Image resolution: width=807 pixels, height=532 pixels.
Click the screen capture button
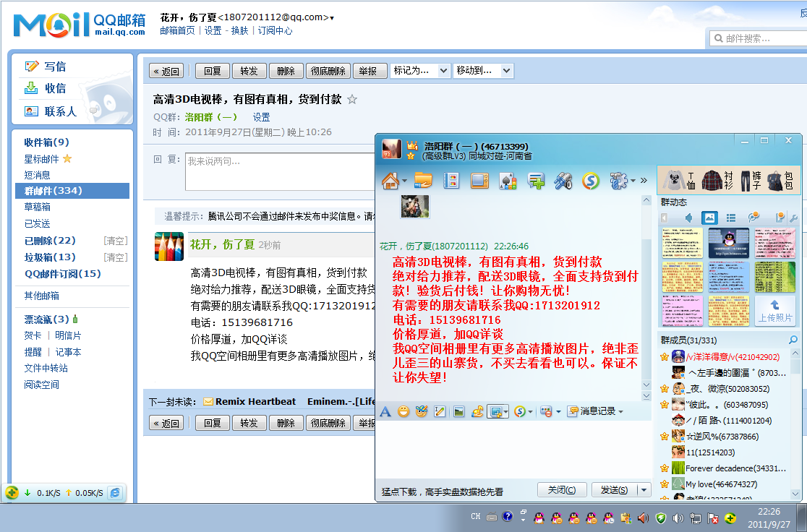pyautogui.click(x=495, y=411)
